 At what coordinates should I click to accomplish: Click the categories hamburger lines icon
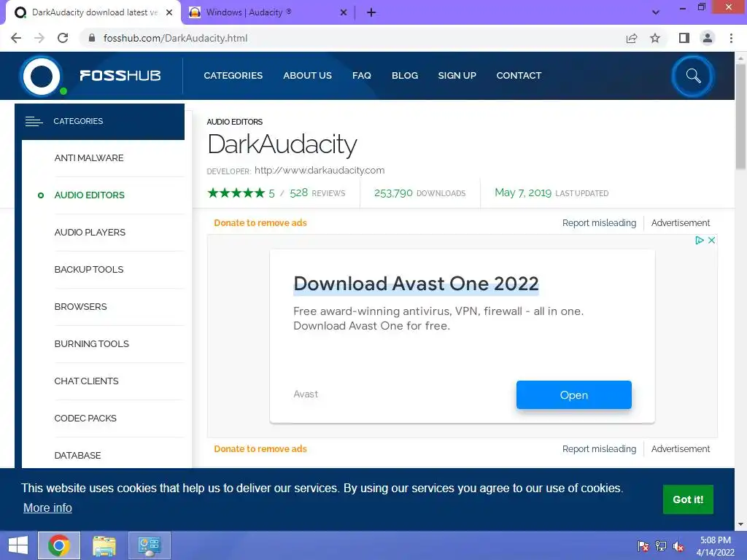point(34,122)
